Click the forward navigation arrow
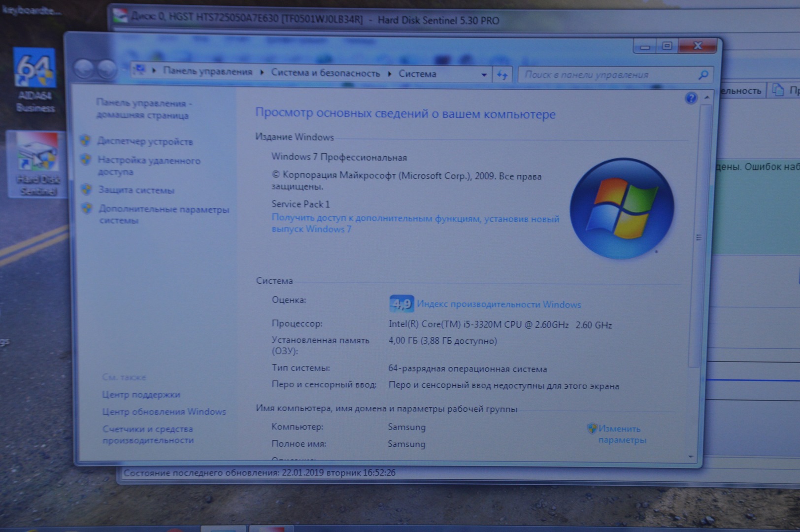The width and height of the screenshot is (800, 532). click(x=106, y=70)
